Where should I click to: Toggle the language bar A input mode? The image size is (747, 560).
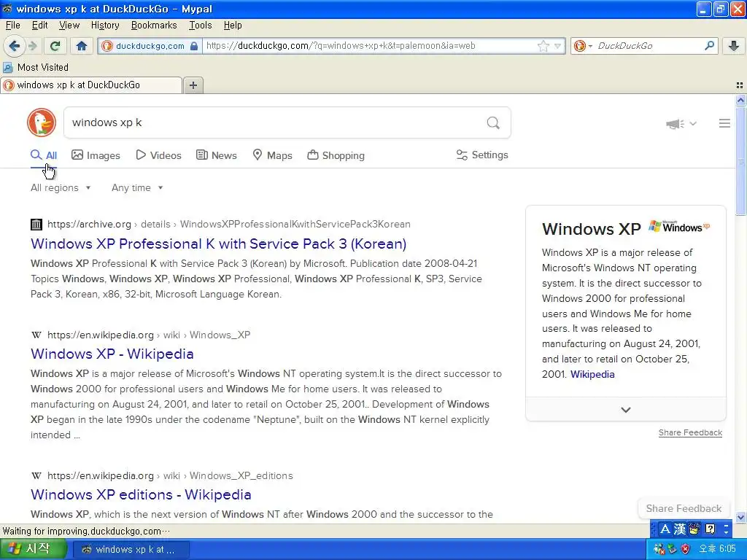point(665,529)
